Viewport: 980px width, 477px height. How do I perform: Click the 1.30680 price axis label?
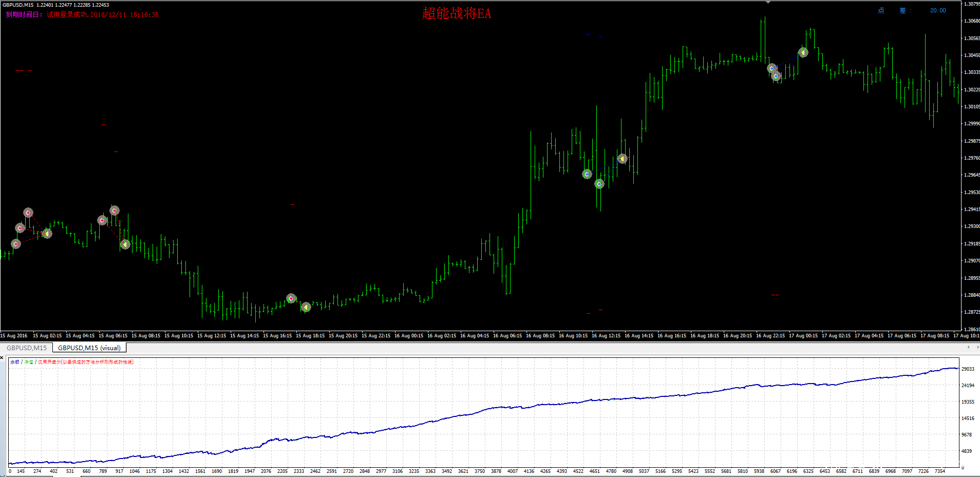point(971,21)
